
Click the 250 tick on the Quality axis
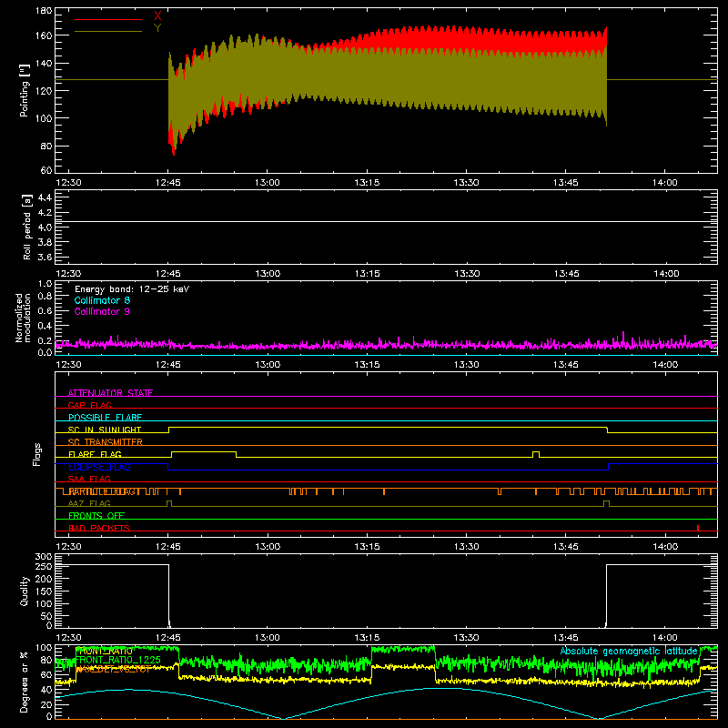(44, 566)
